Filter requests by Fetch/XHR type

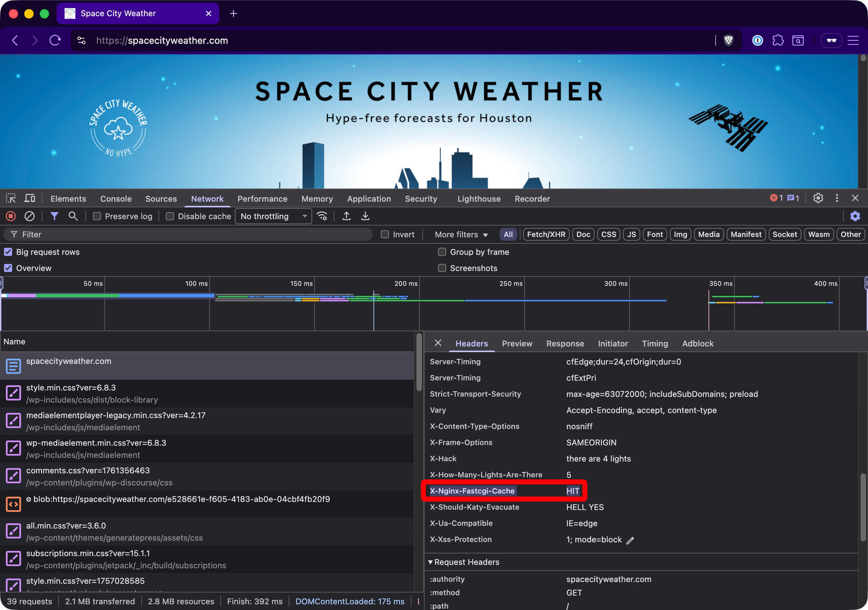click(546, 234)
